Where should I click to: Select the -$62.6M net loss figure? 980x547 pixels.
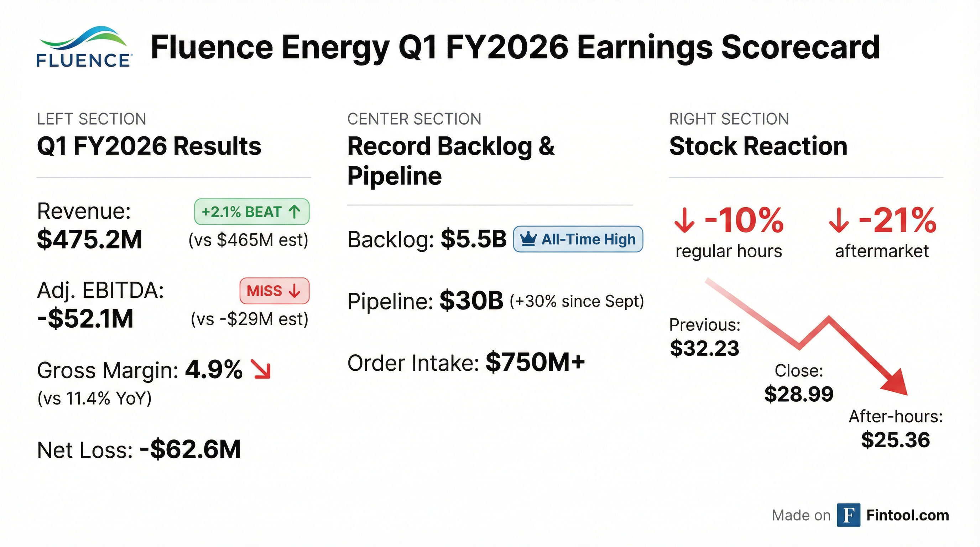(190, 450)
